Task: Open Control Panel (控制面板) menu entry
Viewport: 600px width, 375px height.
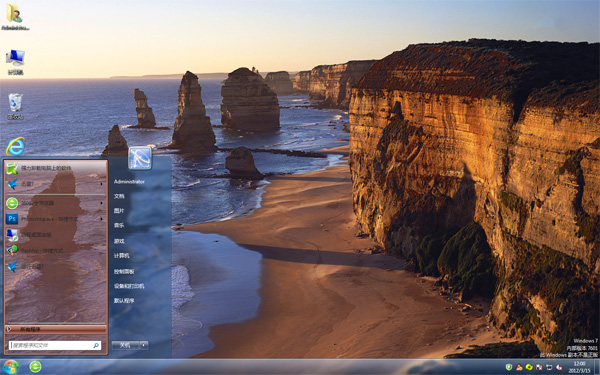Action: click(124, 272)
